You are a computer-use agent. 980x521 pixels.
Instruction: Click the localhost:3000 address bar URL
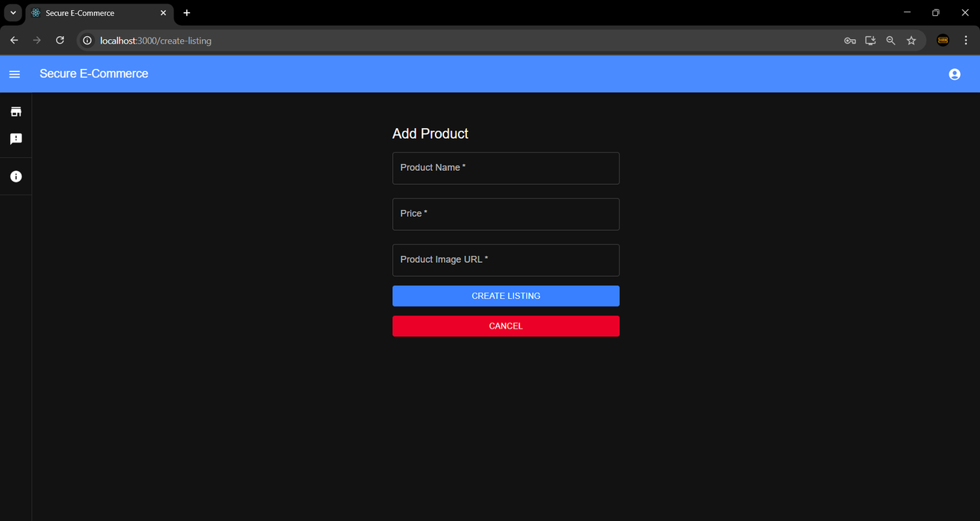click(155, 41)
